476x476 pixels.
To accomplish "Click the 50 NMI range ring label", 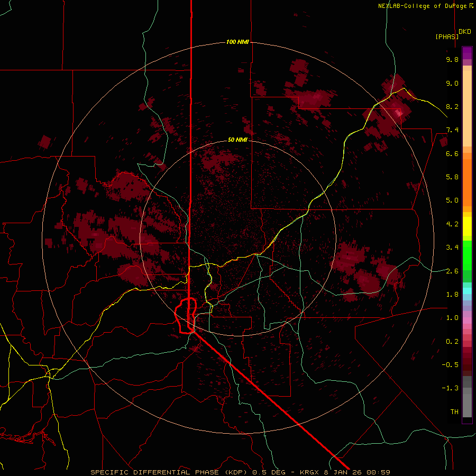I will pos(237,140).
